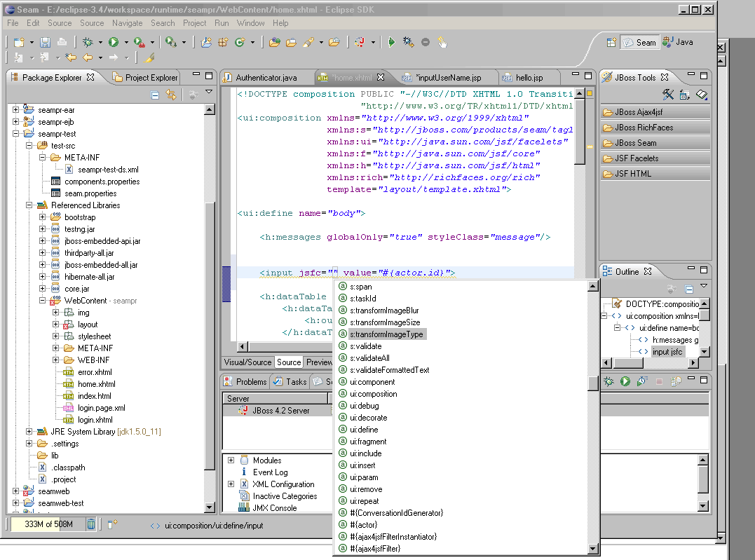755x560 pixels.
Task: Click the New Java Class icon
Action: pyautogui.click(x=240, y=42)
